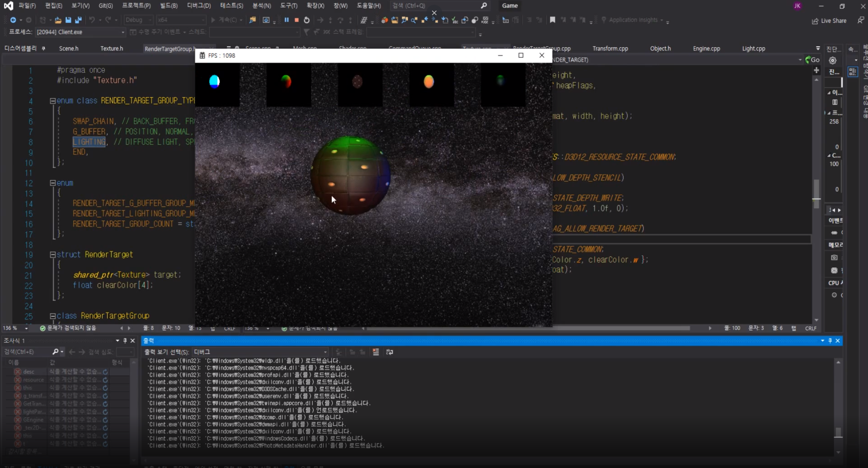The width and height of the screenshot is (868, 468).
Task: Click the Step Into arrow icon
Action: (x=330, y=20)
